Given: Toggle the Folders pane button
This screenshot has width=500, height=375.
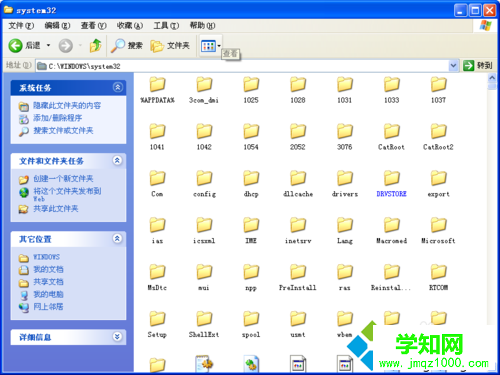Looking at the screenshot, I should pos(170,46).
